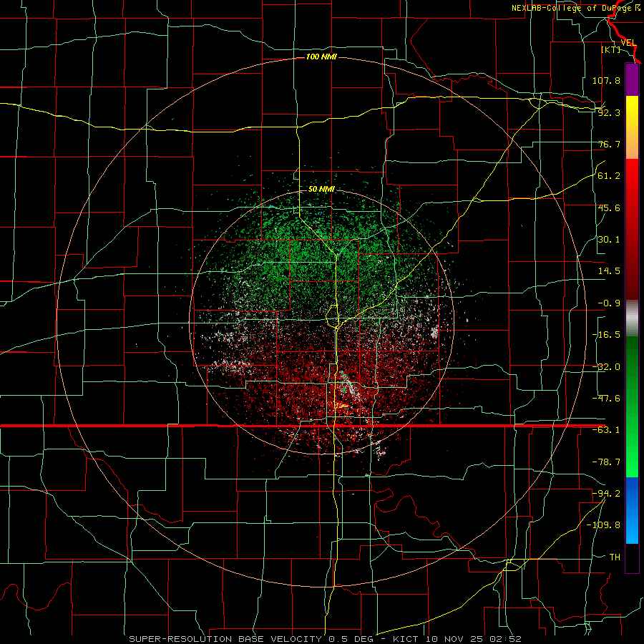
Task: Click the 14.5 velocity scale value
Action: click(x=609, y=271)
